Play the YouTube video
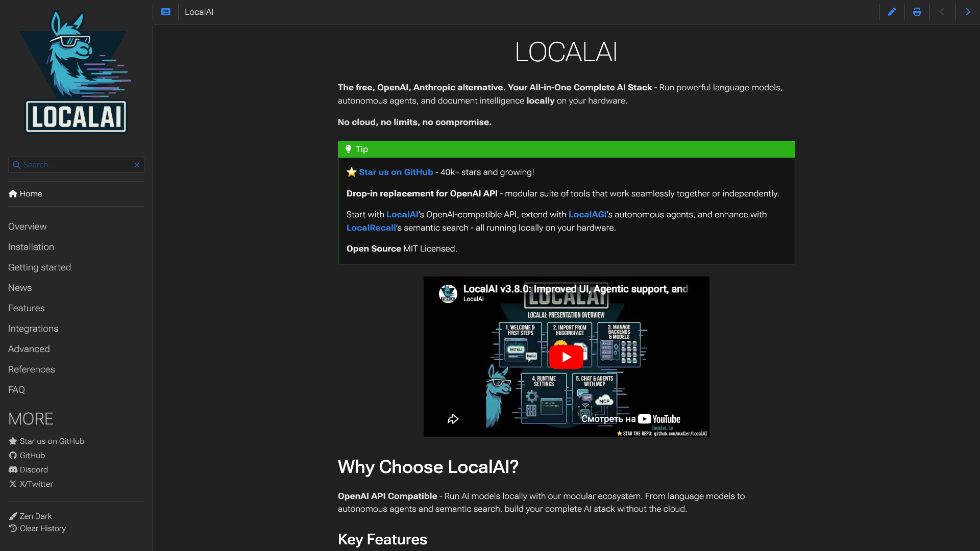 (x=566, y=357)
